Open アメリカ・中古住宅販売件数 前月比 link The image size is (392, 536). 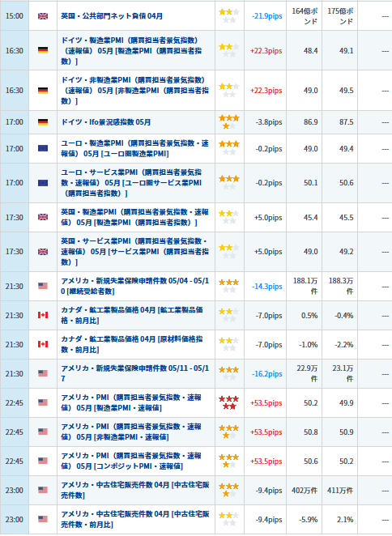pos(135,519)
